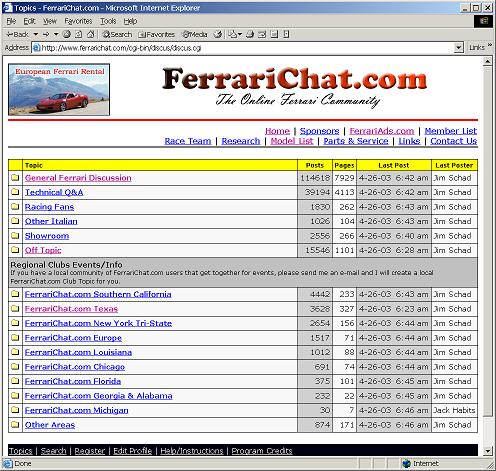This screenshot has height=471, width=496.
Task: Click the folder icon beside Racing Fans
Action: 15,207
